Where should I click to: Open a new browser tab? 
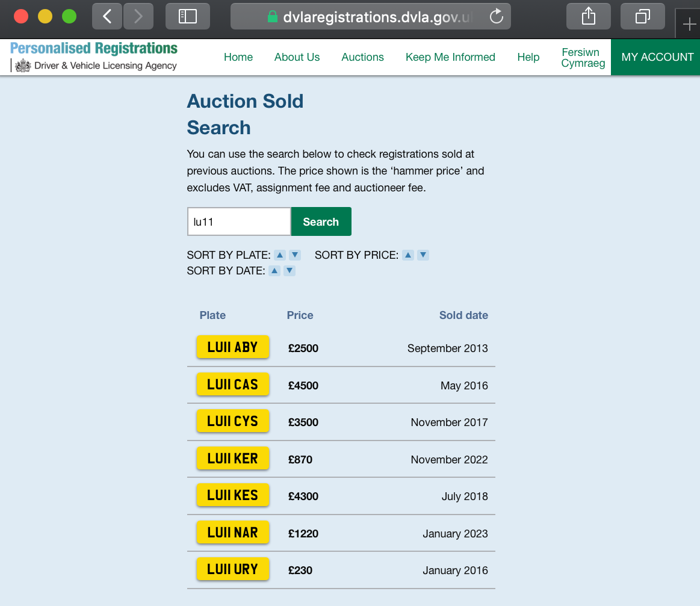click(x=689, y=24)
